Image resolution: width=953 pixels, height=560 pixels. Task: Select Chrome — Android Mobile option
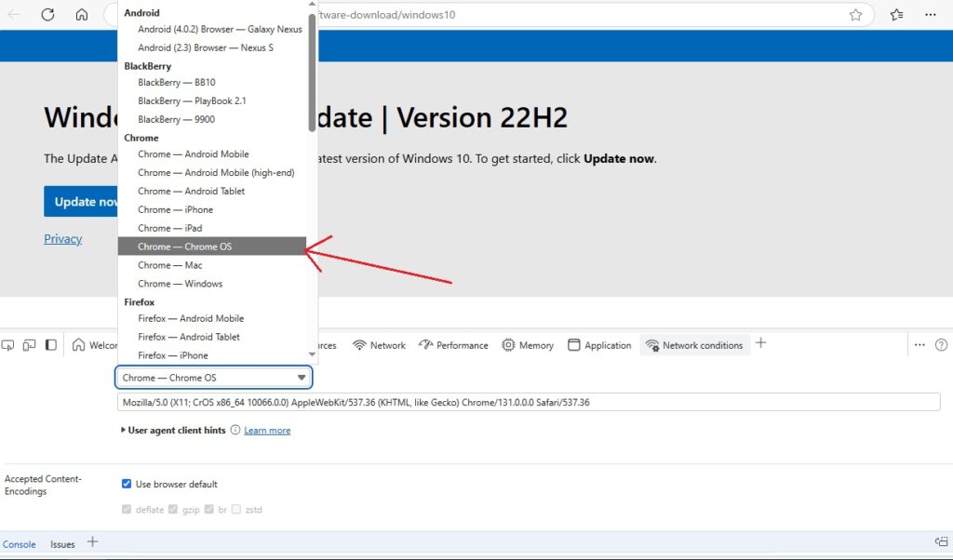[212, 154]
